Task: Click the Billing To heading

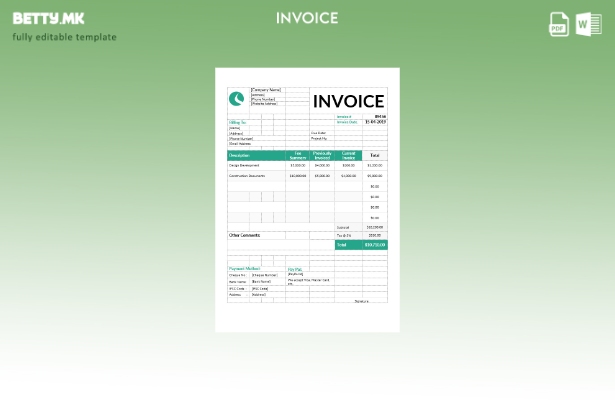Action: click(237, 123)
